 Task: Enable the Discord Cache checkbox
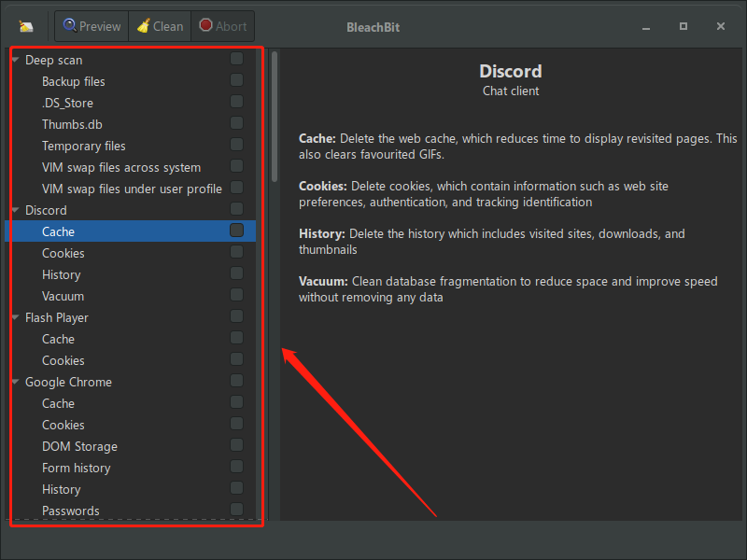click(x=236, y=231)
